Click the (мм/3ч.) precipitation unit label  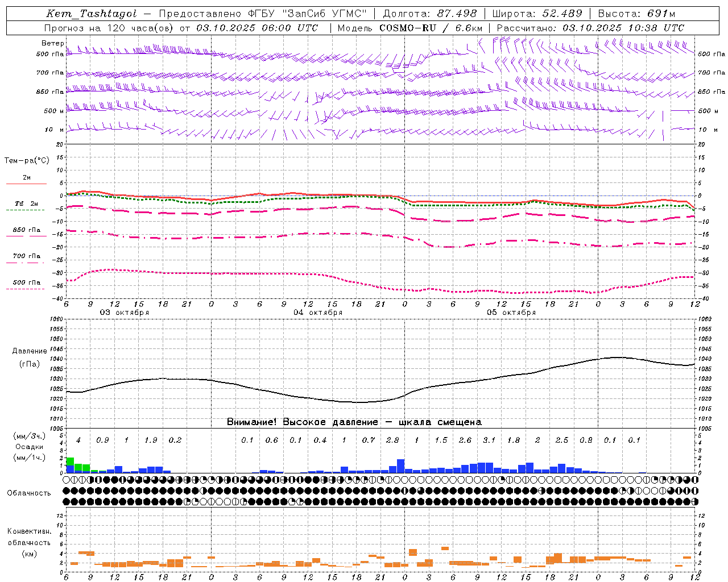(x=30, y=436)
